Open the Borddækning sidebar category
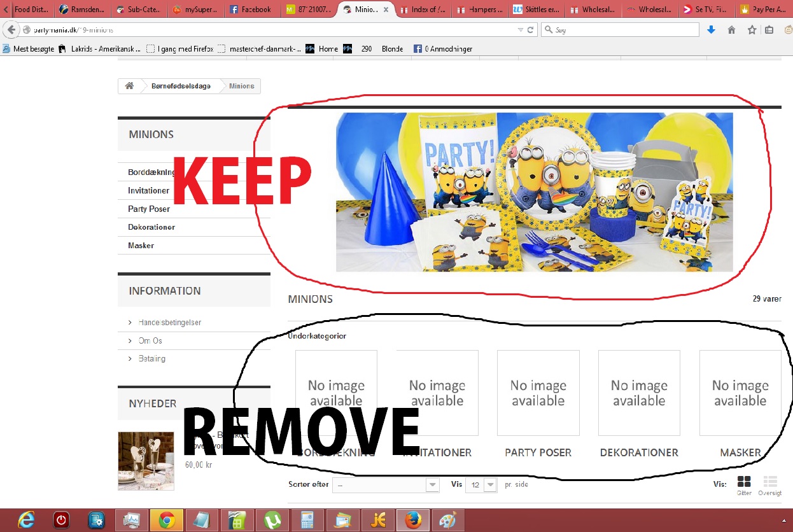Viewport: 793px width, 532px height. coord(151,172)
